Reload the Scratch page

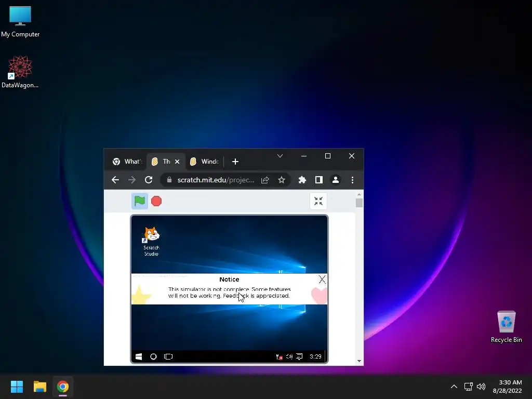point(149,180)
